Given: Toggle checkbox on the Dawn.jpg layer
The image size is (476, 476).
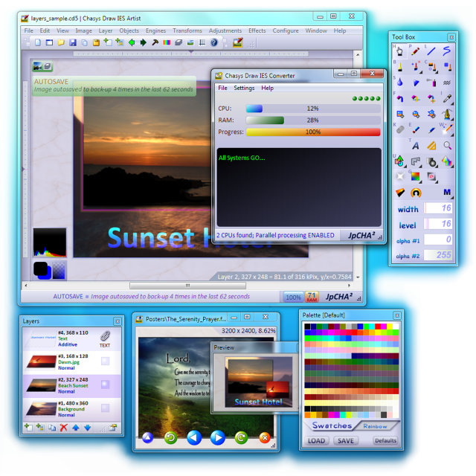Looking at the screenshot, I should [x=105, y=361].
